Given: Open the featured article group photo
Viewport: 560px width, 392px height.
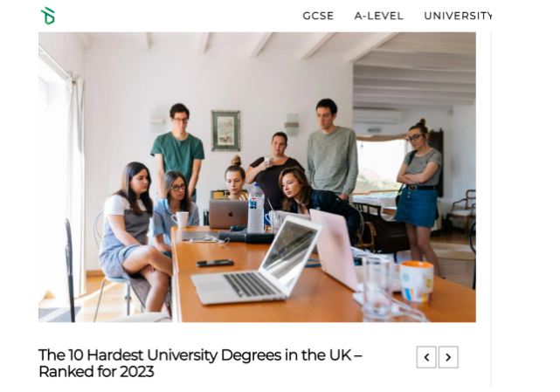Looking at the screenshot, I should tap(257, 177).
